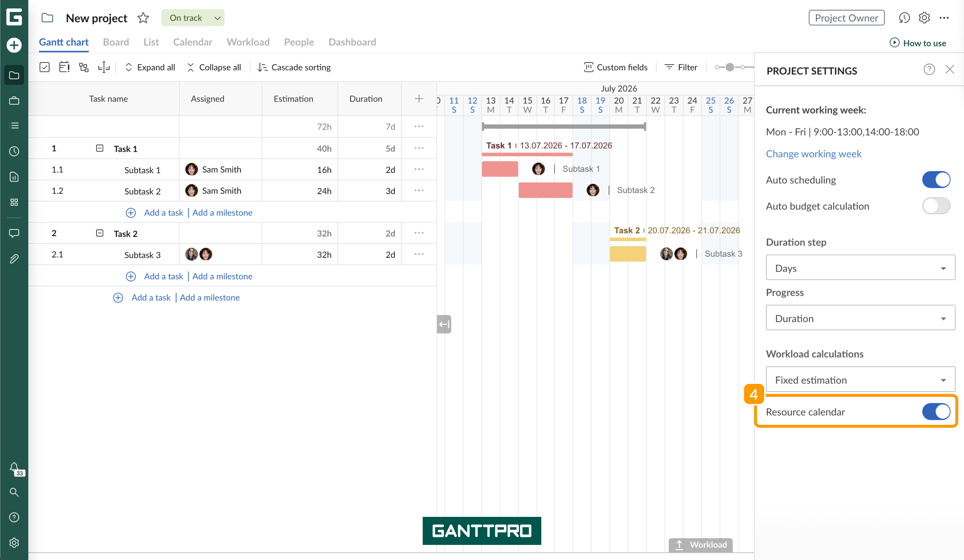Click the project folder icon beside title
Image resolution: width=964 pixels, height=560 pixels.
(47, 18)
